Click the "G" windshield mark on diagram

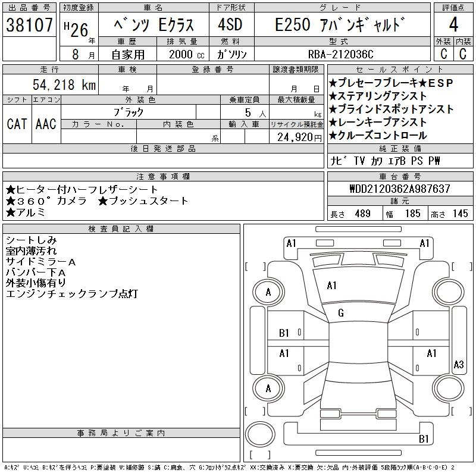[341, 313]
